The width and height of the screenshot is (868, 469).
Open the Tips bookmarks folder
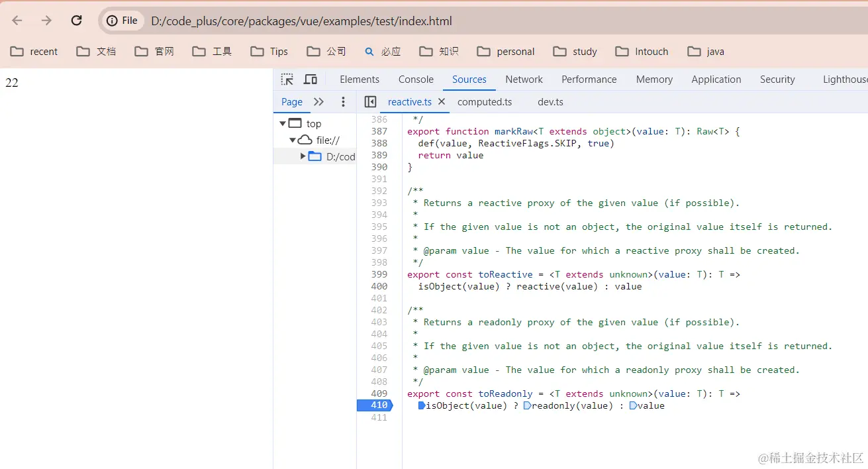269,52
